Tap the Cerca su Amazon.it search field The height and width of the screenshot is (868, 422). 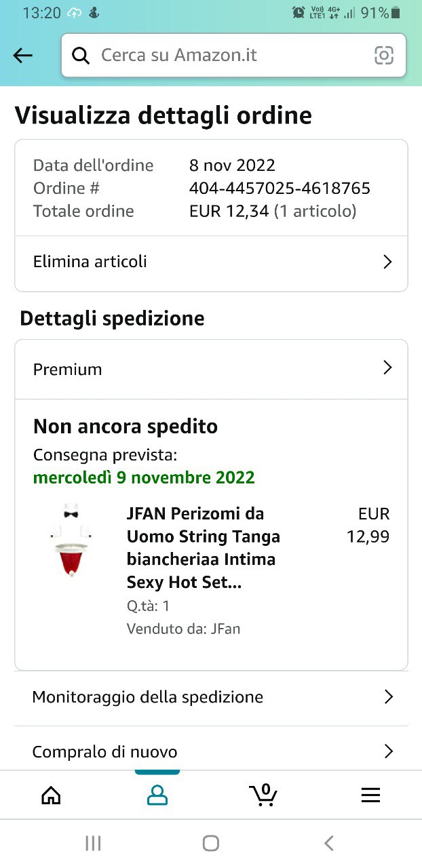point(224,56)
